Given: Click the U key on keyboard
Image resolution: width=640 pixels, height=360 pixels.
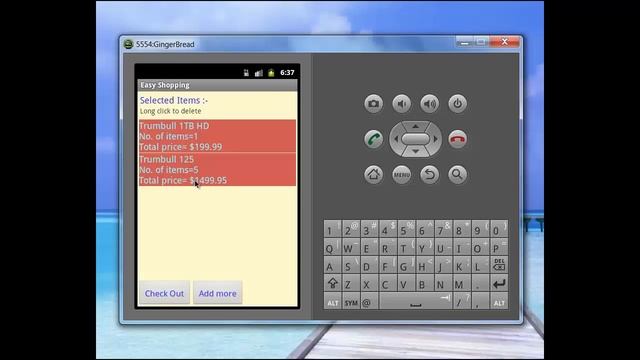Looking at the screenshot, I should coord(443,247).
